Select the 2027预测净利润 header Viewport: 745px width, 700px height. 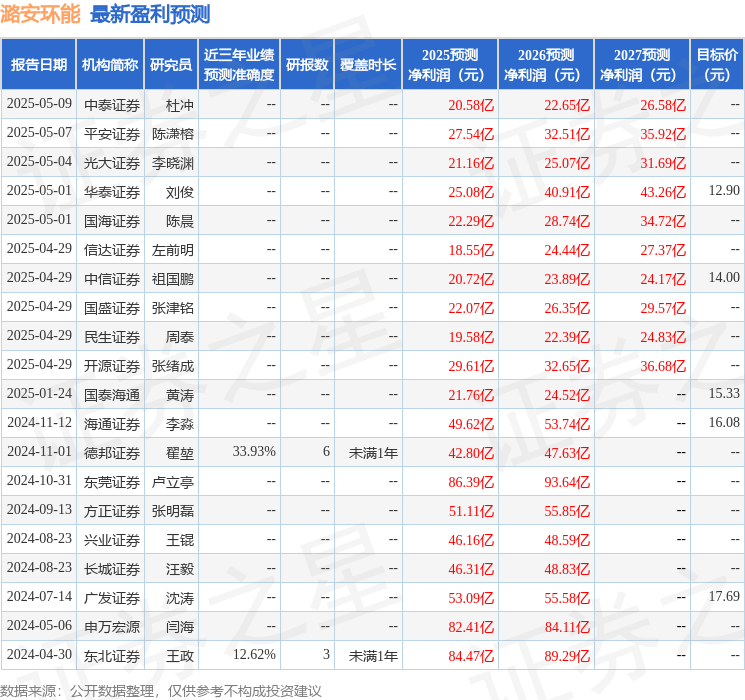point(642,65)
